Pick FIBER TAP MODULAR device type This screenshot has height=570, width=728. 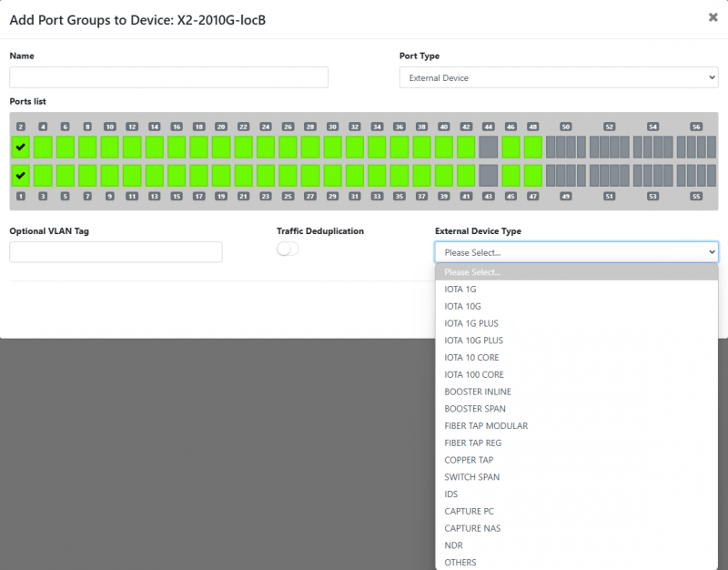click(486, 426)
